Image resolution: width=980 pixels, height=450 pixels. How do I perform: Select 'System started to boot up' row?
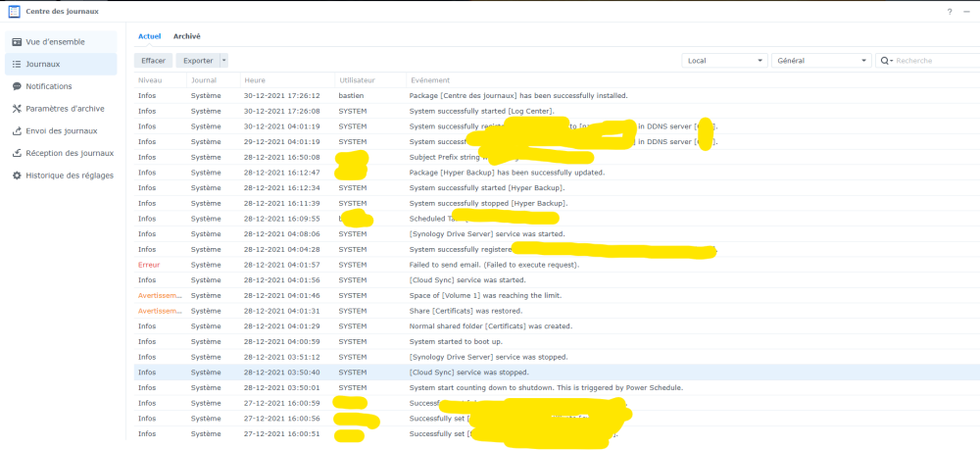[557, 341]
